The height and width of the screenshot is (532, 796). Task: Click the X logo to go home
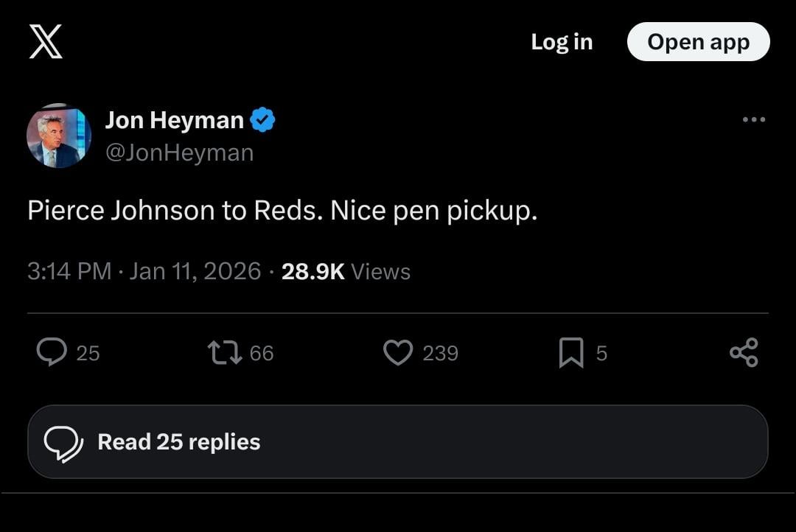pyautogui.click(x=46, y=42)
